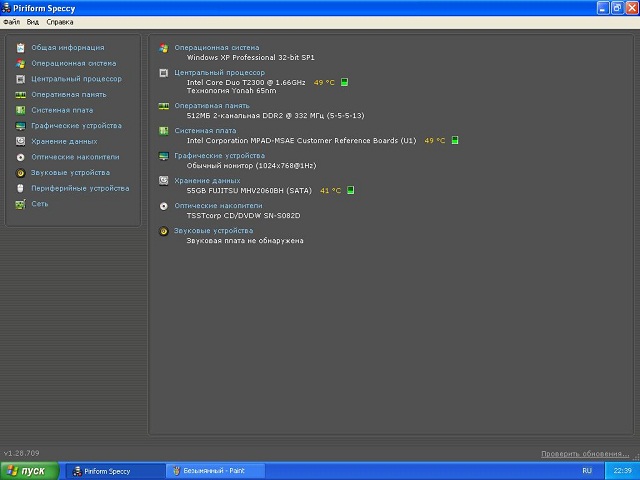Open Звуковые устройства speaker icon in sidebar
The height and width of the screenshot is (480, 640).
pyautogui.click(x=20, y=173)
